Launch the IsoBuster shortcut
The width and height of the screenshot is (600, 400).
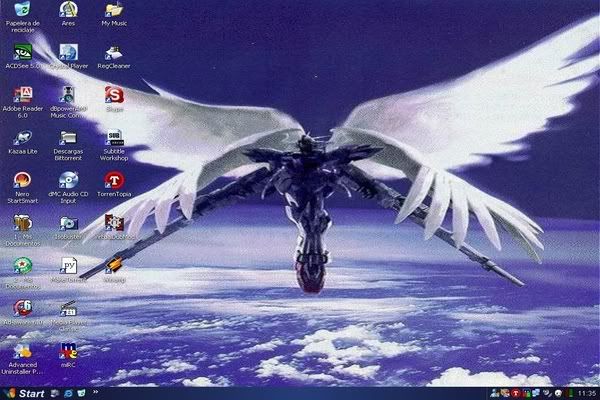(x=68, y=227)
